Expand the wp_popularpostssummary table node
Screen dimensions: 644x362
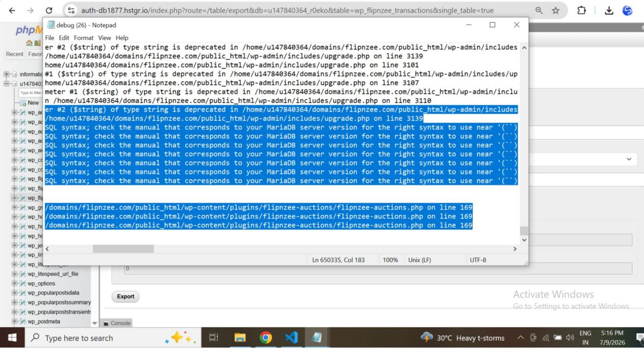click(x=14, y=302)
